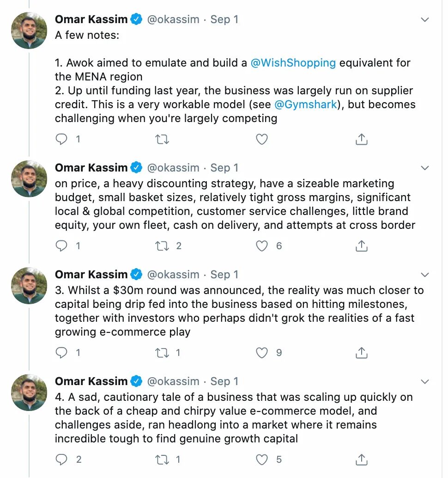Image resolution: width=448 pixels, height=478 pixels.
Task: Expand options chevron on the discounting tweet
Action: (425, 168)
